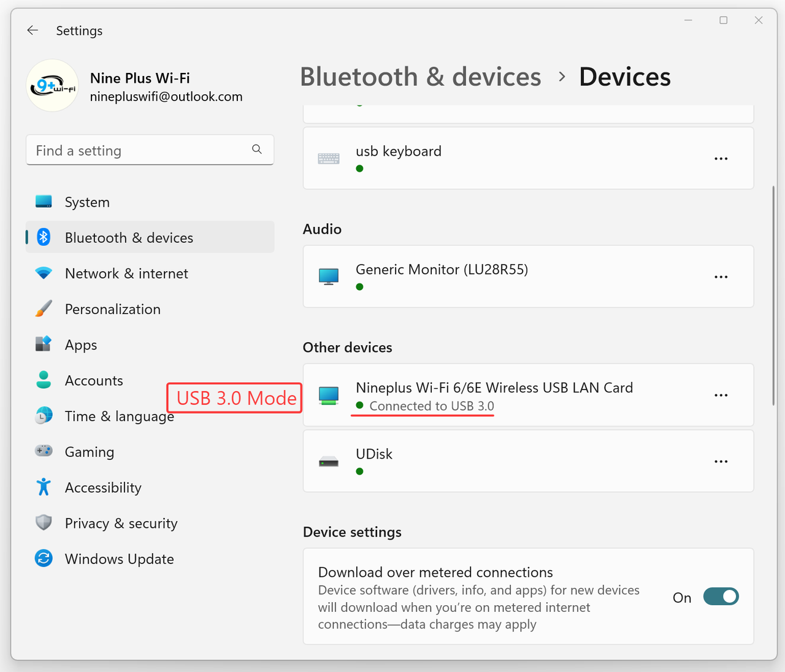Click the Gaming controller icon
This screenshot has height=672, width=785.
point(44,451)
